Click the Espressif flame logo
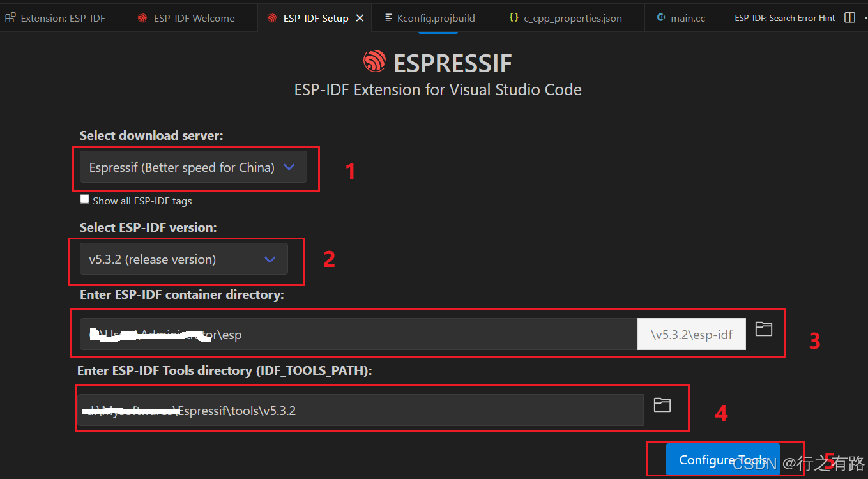 374,61
